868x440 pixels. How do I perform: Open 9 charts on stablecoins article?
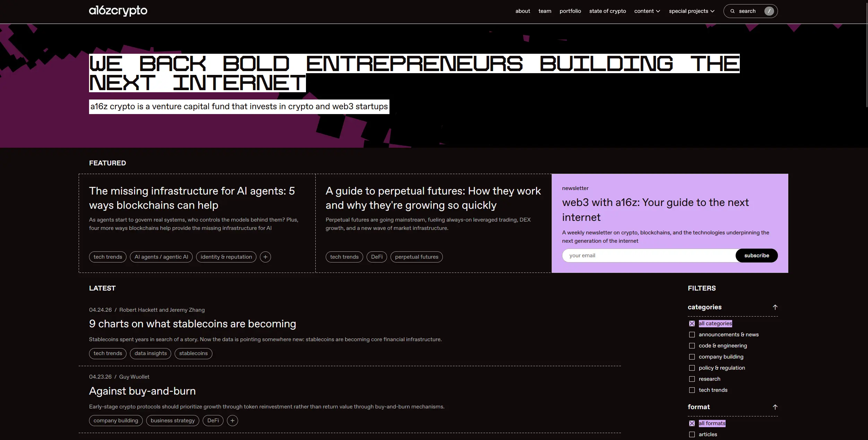[x=193, y=324]
